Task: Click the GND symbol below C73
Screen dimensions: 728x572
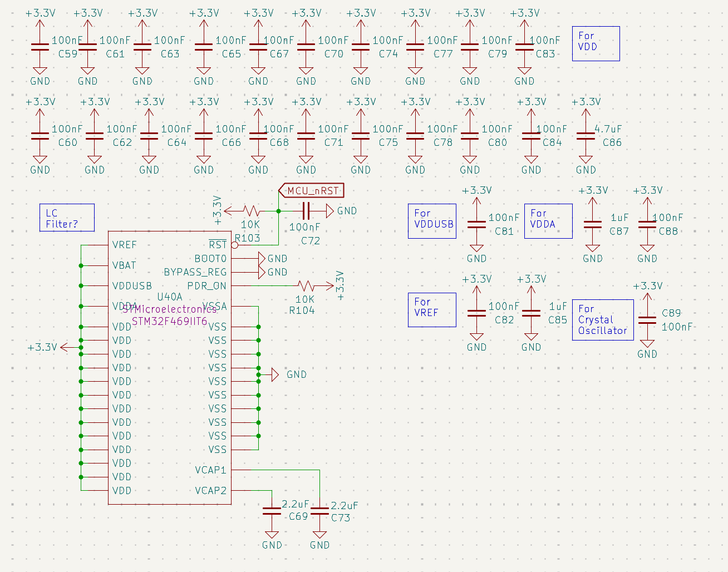Action: (319, 539)
